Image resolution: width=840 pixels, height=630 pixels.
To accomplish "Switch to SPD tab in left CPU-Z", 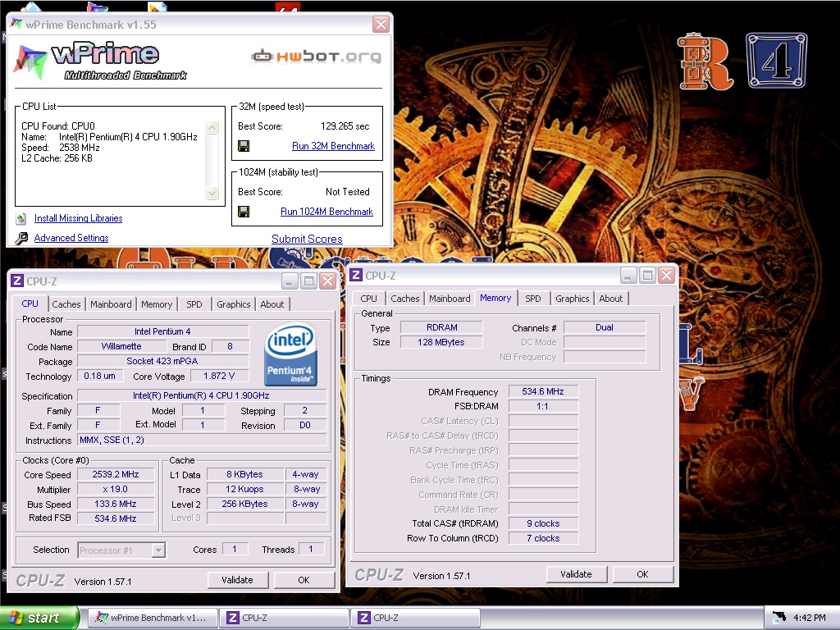I will click(x=194, y=304).
